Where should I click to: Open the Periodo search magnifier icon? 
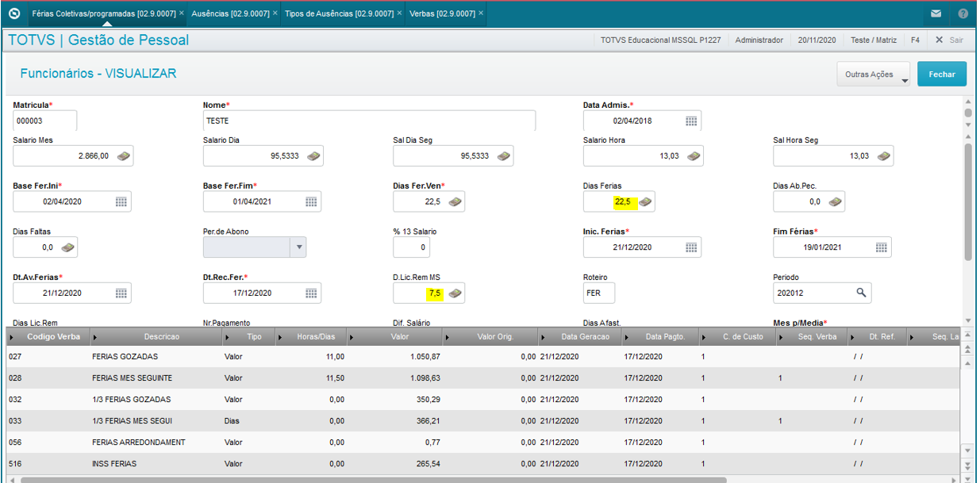(x=862, y=293)
